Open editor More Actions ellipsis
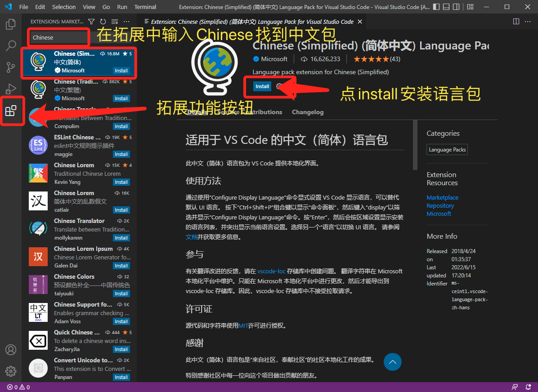The height and width of the screenshot is (392, 538). (x=528, y=22)
